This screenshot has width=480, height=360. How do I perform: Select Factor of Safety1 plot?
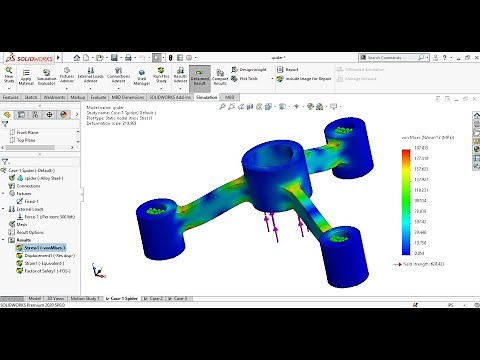[x=44, y=271]
